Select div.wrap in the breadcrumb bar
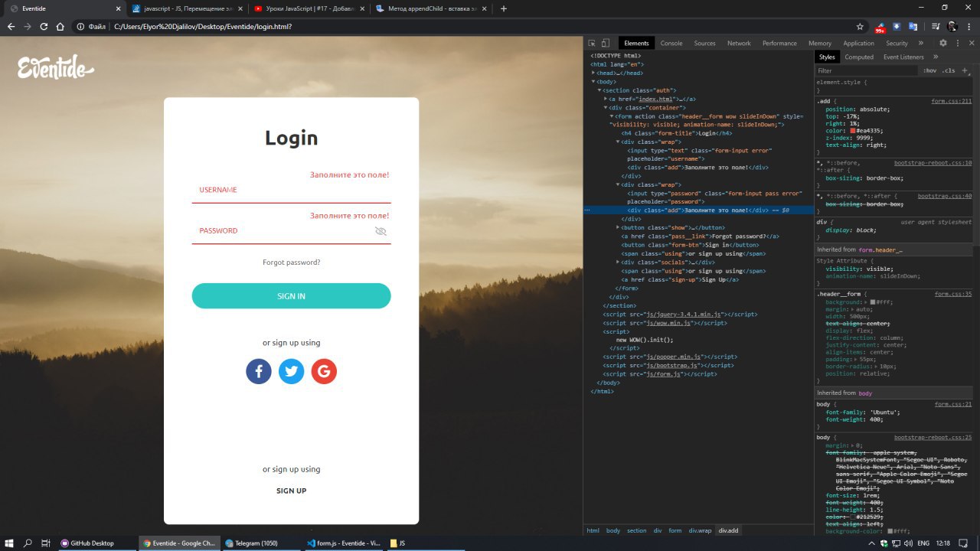 point(700,530)
